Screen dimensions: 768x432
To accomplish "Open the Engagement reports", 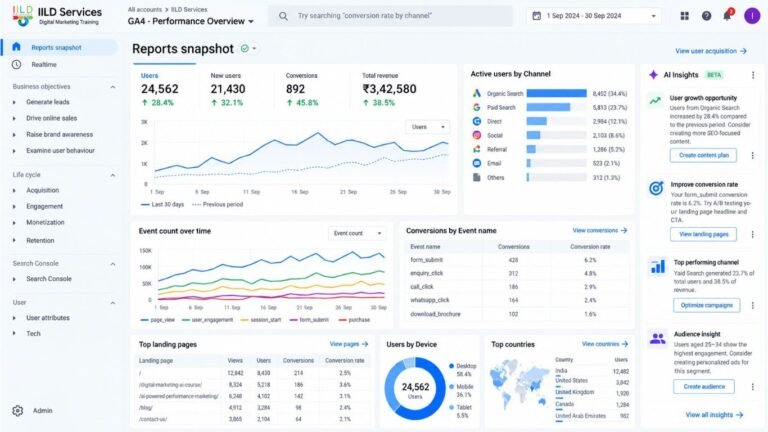I will point(45,206).
